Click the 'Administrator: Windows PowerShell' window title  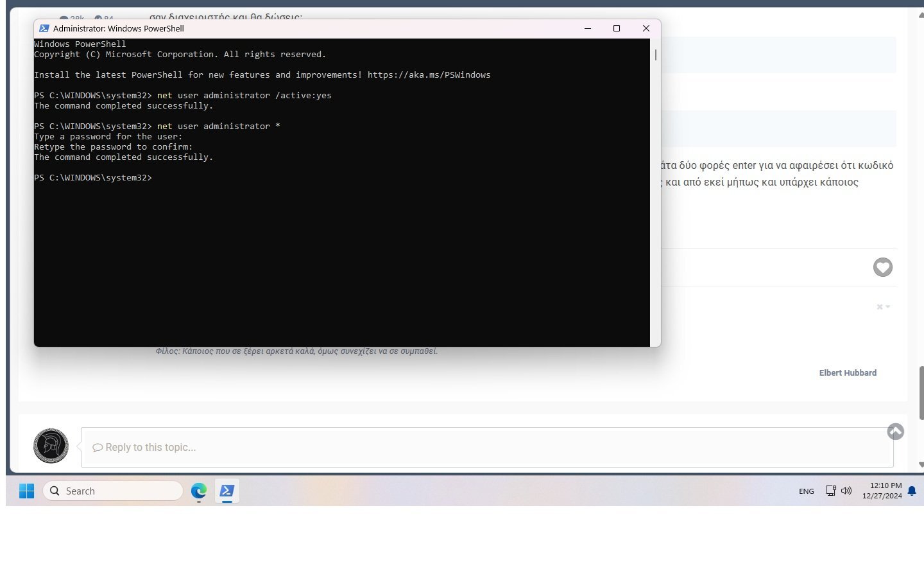[119, 28]
